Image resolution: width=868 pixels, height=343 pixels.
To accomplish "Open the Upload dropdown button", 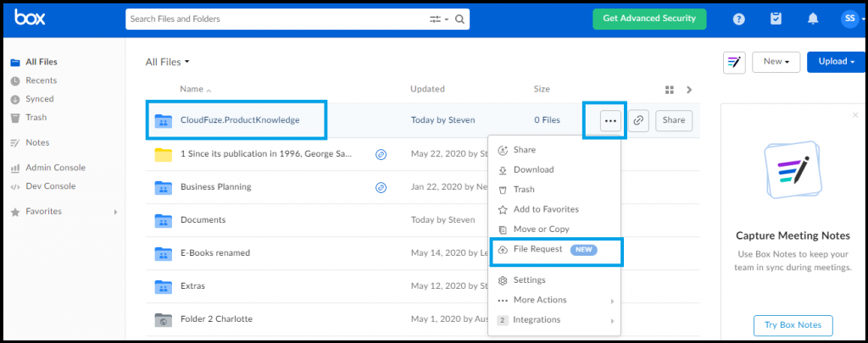I will tap(837, 62).
